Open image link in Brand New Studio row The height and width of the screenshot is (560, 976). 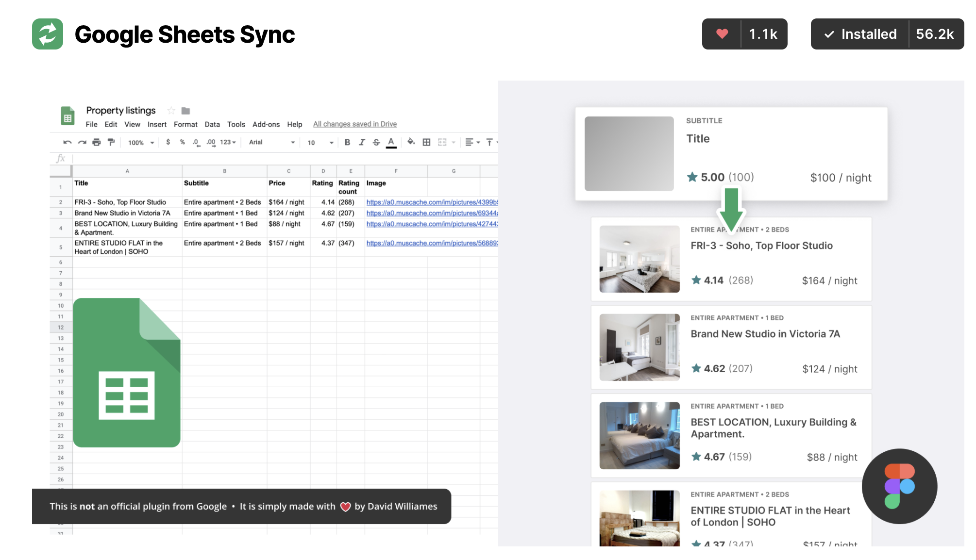tap(432, 213)
